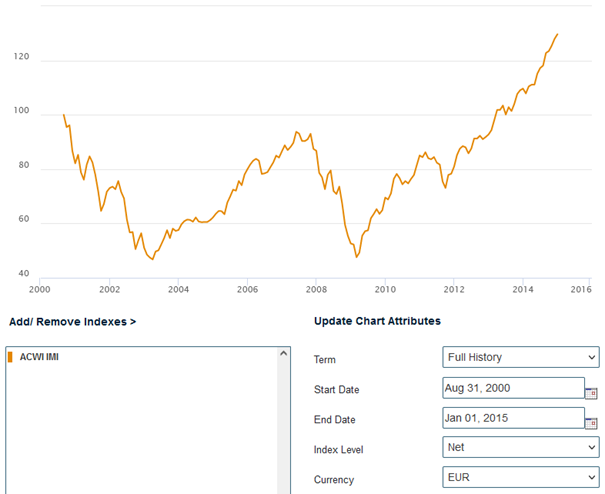The image size is (605, 494).
Task: Open the Index Level dropdown showing Net
Action: pos(521,447)
